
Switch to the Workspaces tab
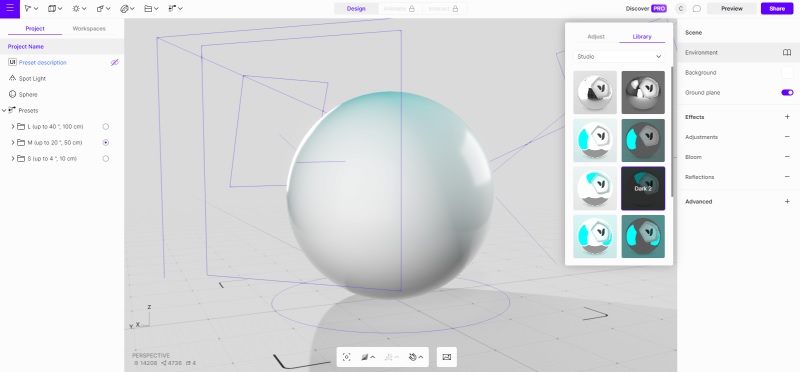coord(89,29)
